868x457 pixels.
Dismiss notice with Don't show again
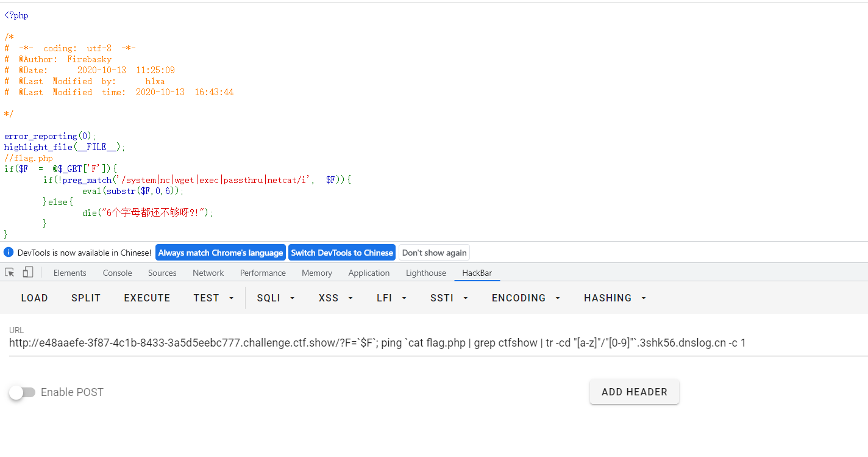434,253
